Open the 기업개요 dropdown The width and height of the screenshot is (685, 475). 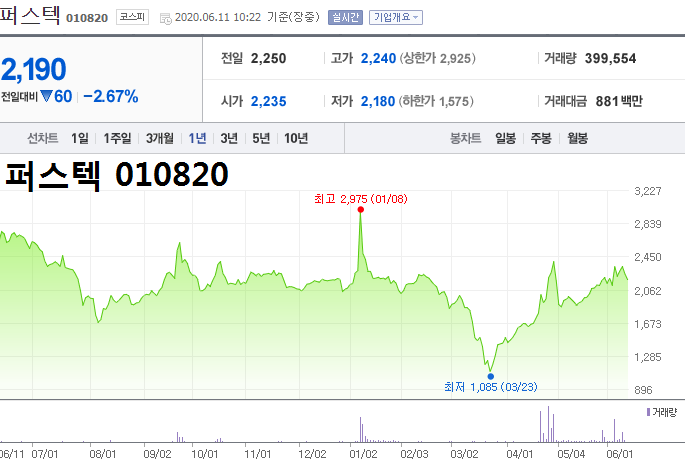[x=396, y=17]
